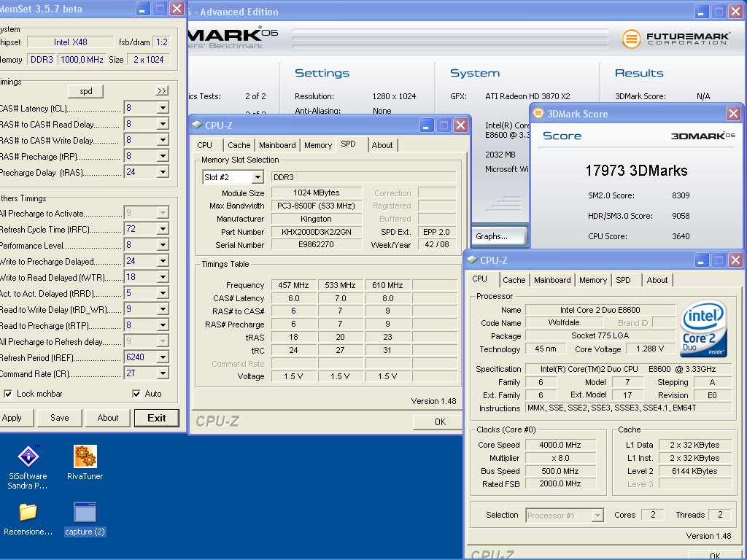The height and width of the screenshot is (560, 747).
Task: Expand the RAS# Precharge (tRP) dropdown
Action: click(x=163, y=156)
